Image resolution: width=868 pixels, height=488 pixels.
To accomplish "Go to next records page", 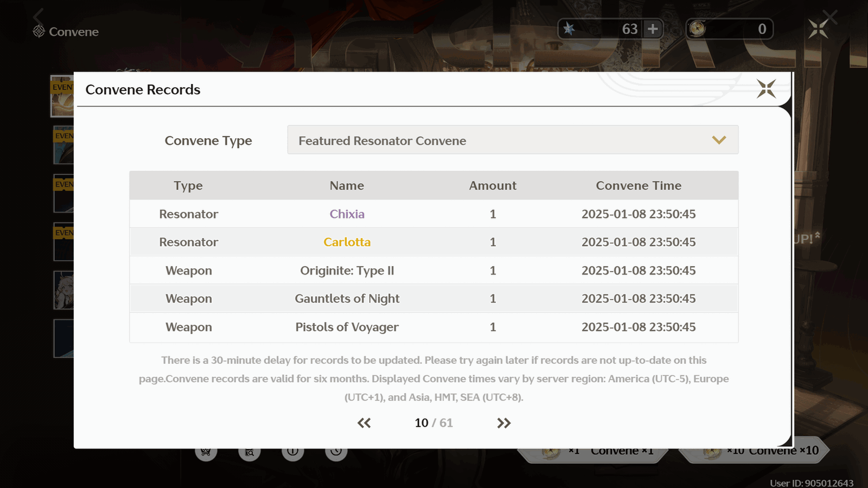I will click(x=504, y=423).
